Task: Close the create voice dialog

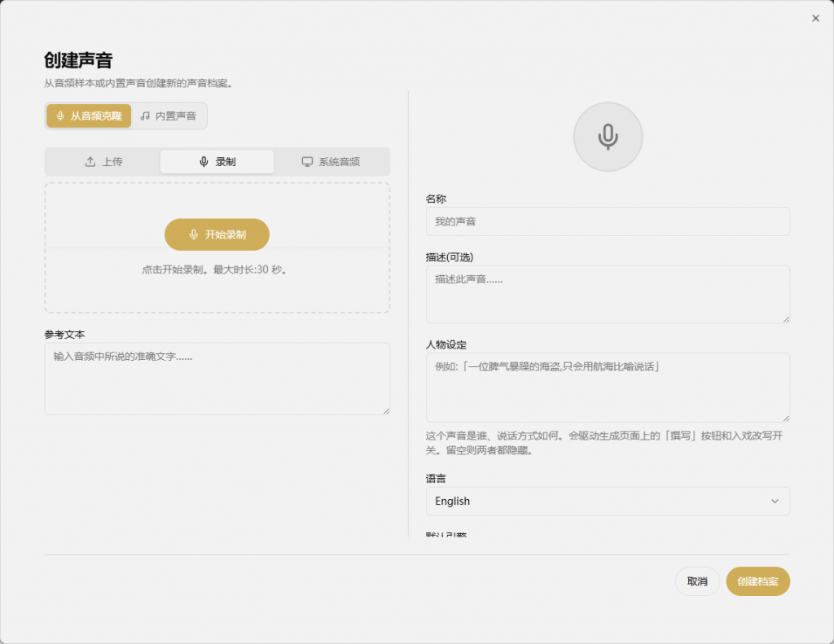Action: (815, 18)
